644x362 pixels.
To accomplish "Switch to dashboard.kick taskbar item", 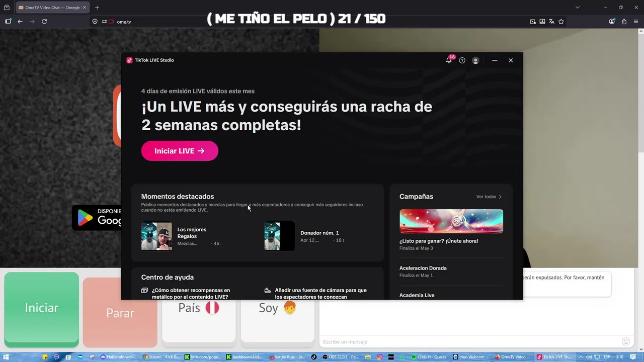I will (x=244, y=357).
